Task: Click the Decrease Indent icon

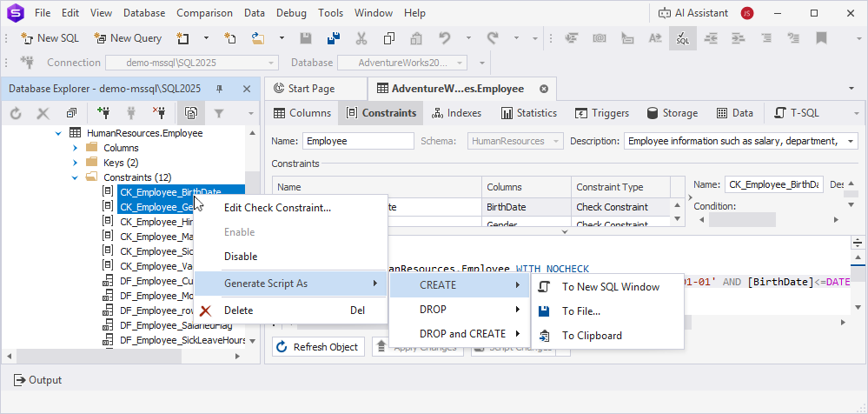Action: point(710,38)
